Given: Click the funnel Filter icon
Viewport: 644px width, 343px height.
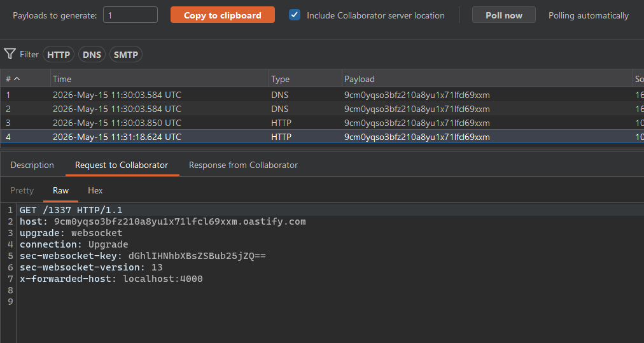Looking at the screenshot, I should 10,54.
